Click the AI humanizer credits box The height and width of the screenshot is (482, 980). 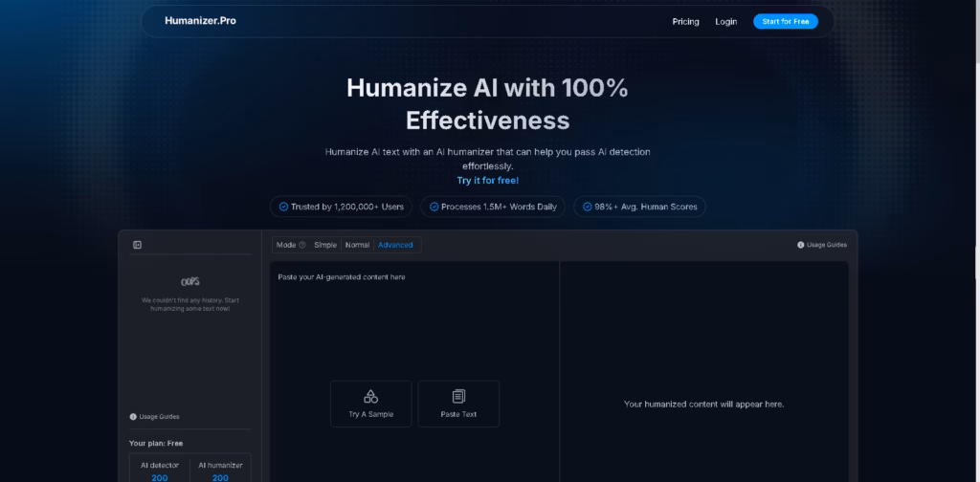coord(221,469)
